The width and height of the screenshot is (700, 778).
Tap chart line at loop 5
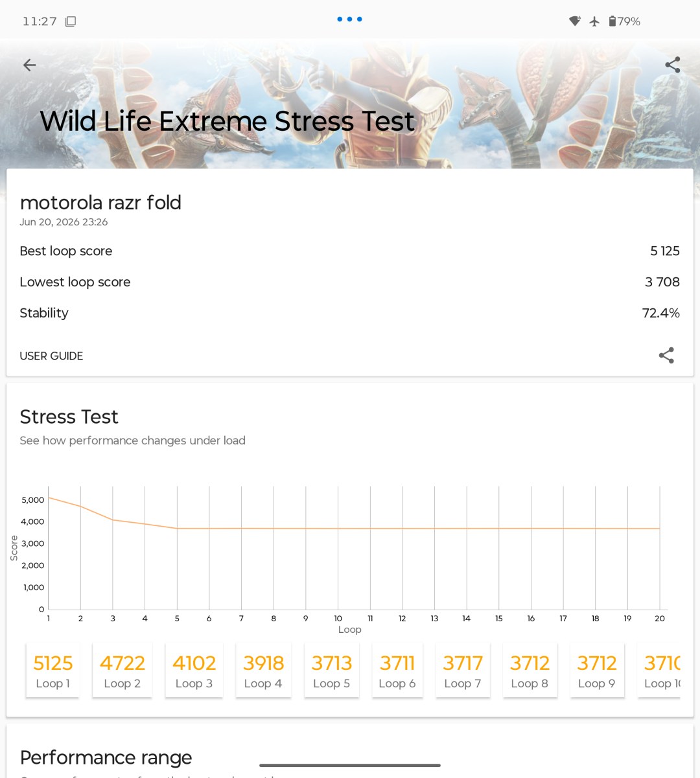(x=177, y=529)
